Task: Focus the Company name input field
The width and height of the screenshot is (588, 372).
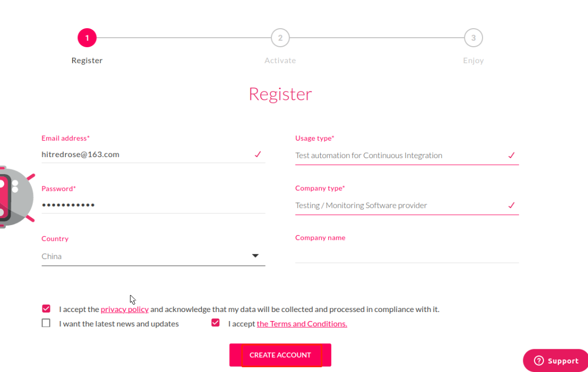Action: tap(407, 255)
